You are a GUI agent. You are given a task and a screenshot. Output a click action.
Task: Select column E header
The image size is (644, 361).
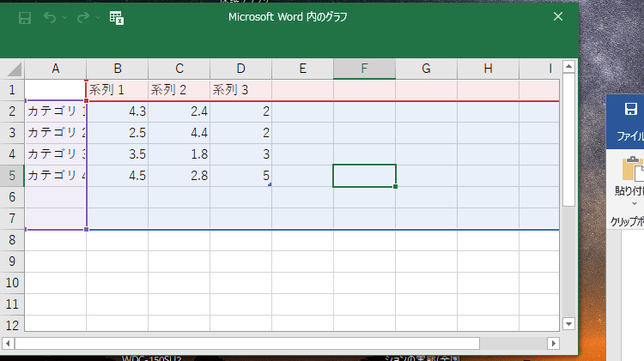pos(303,69)
